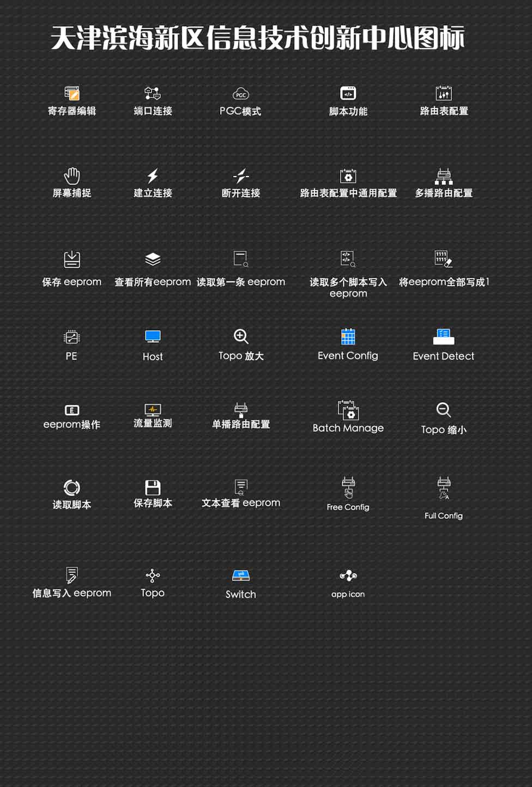This screenshot has width=532, height=787.
Task: Click the Batch Manage icon
Action: (x=348, y=410)
